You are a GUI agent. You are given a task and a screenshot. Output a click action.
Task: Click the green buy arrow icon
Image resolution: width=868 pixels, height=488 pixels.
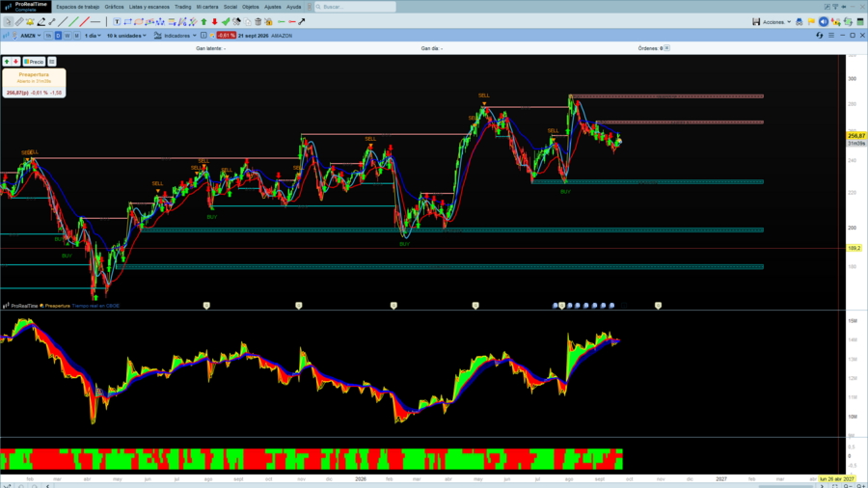tap(203, 21)
